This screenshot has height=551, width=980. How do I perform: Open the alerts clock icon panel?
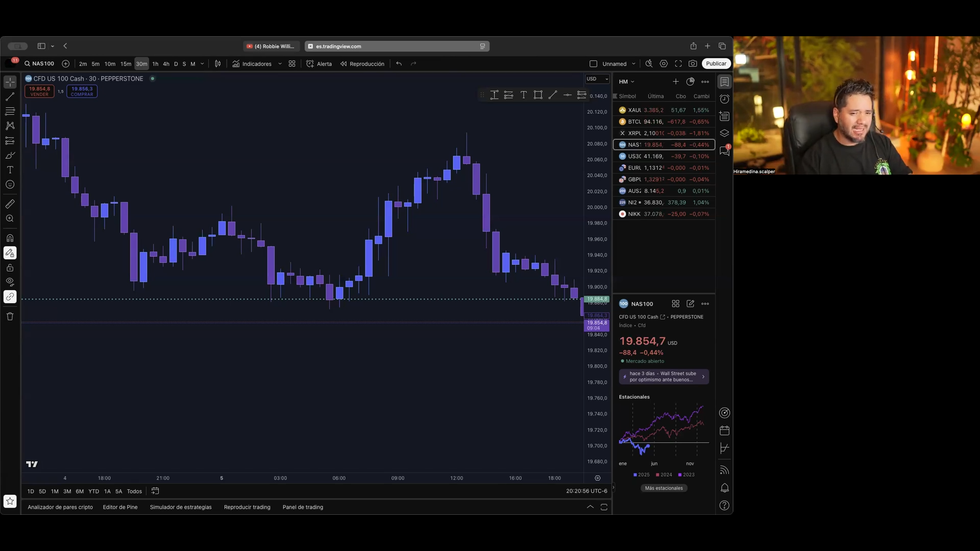[x=724, y=99]
